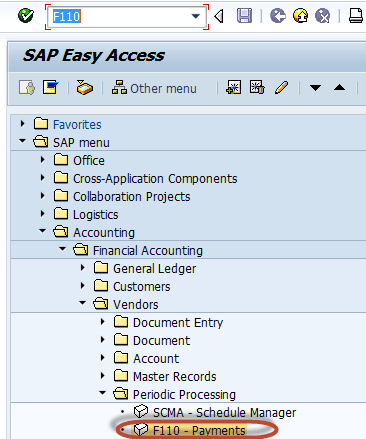Expand the General Ledger node
The width and height of the screenshot is (366, 439).
[83, 268]
